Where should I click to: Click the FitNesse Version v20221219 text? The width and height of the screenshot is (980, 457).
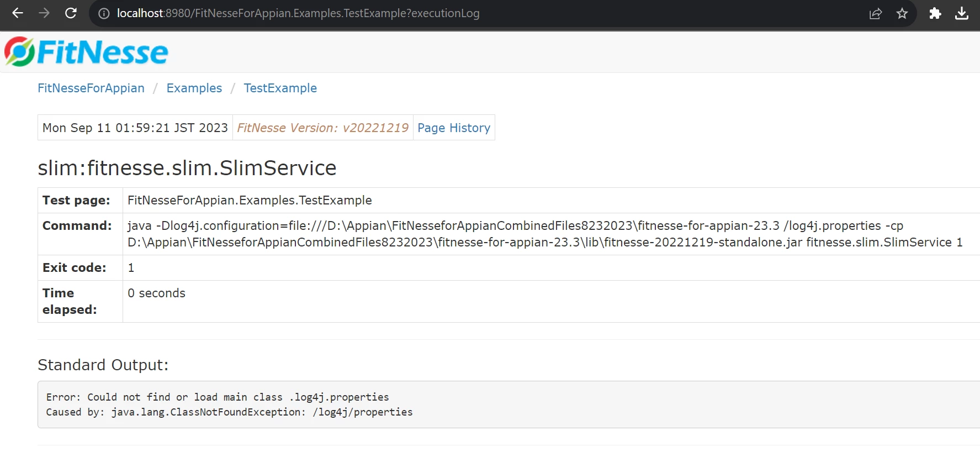point(323,128)
